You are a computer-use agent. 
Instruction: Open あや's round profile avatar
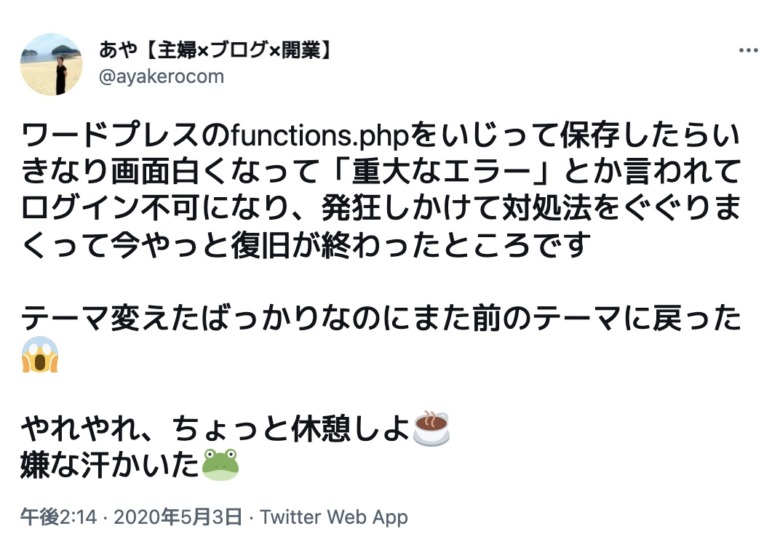pos(51,64)
